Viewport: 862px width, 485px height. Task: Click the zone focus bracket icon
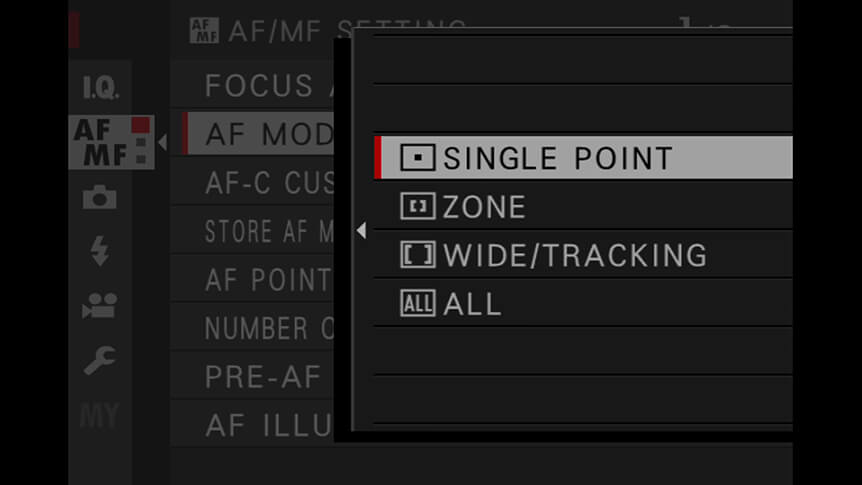tap(418, 206)
